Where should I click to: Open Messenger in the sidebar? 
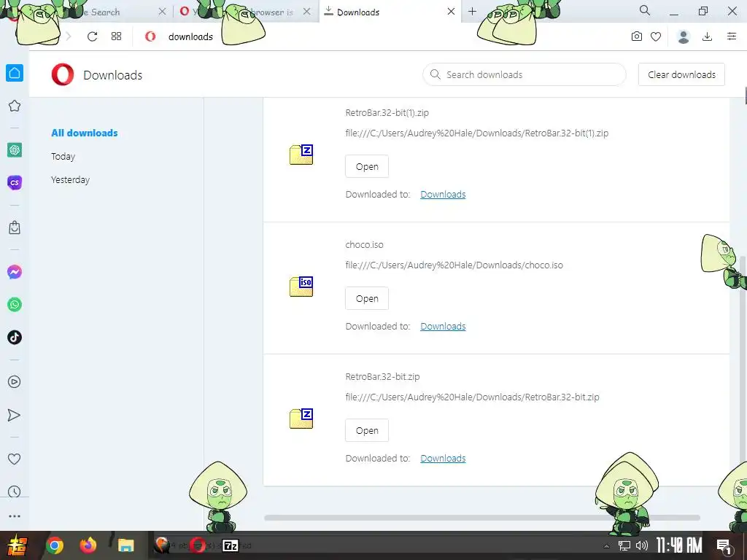[x=15, y=272]
